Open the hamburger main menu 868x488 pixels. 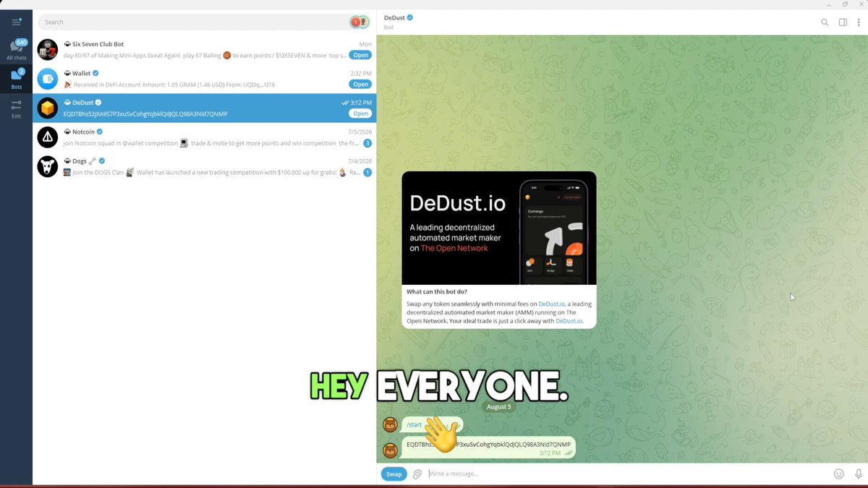[16, 22]
